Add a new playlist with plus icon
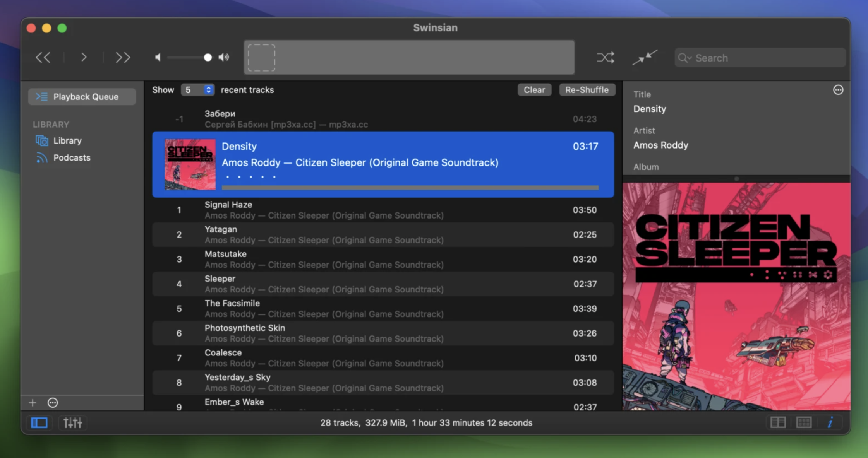This screenshot has width=868, height=458. (33, 403)
